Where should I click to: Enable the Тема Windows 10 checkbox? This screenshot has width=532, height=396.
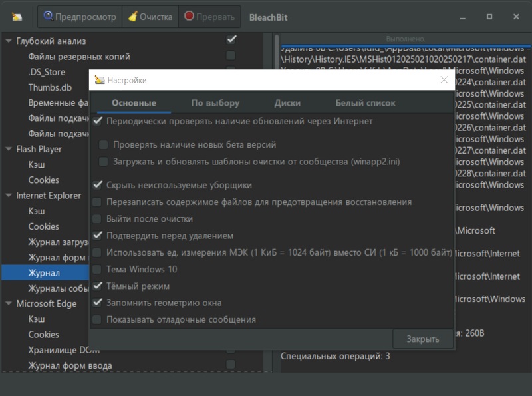(98, 270)
